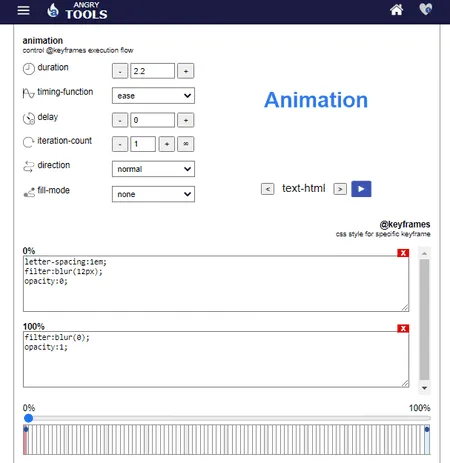Focus the delay value field
The height and width of the screenshot is (463, 450).
tap(152, 120)
